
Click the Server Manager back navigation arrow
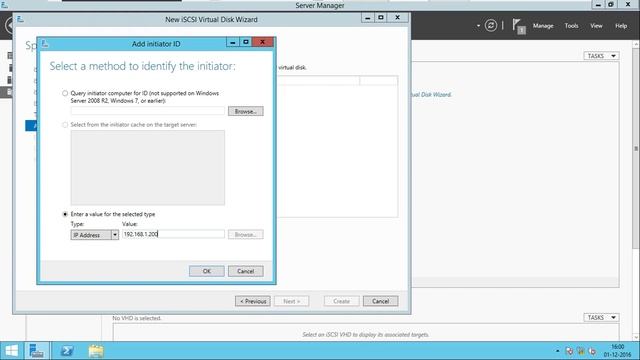[x=9, y=26]
